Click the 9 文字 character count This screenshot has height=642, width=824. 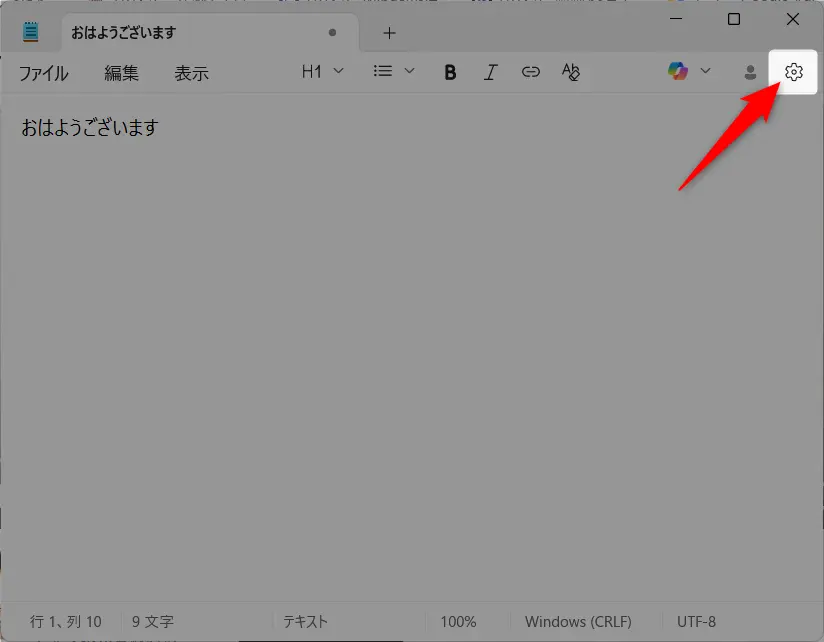click(152, 622)
